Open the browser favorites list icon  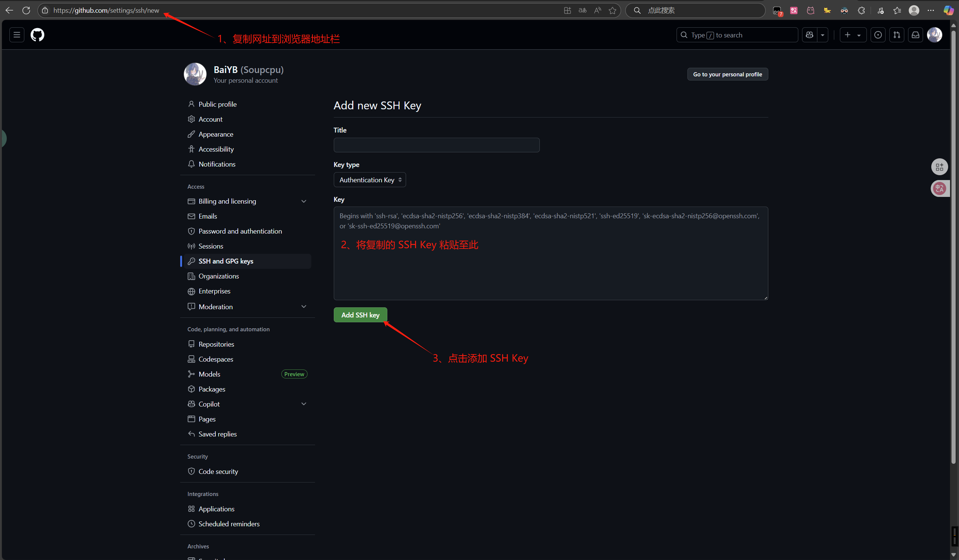(897, 10)
